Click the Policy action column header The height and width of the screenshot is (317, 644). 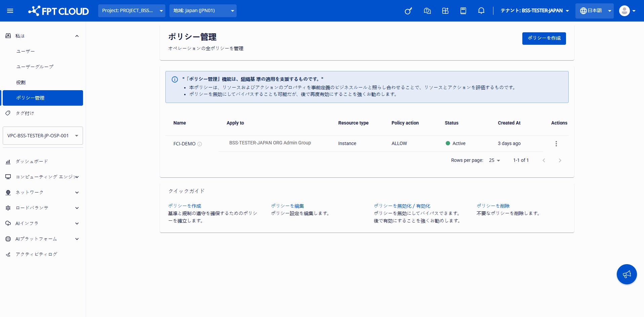[x=405, y=123]
